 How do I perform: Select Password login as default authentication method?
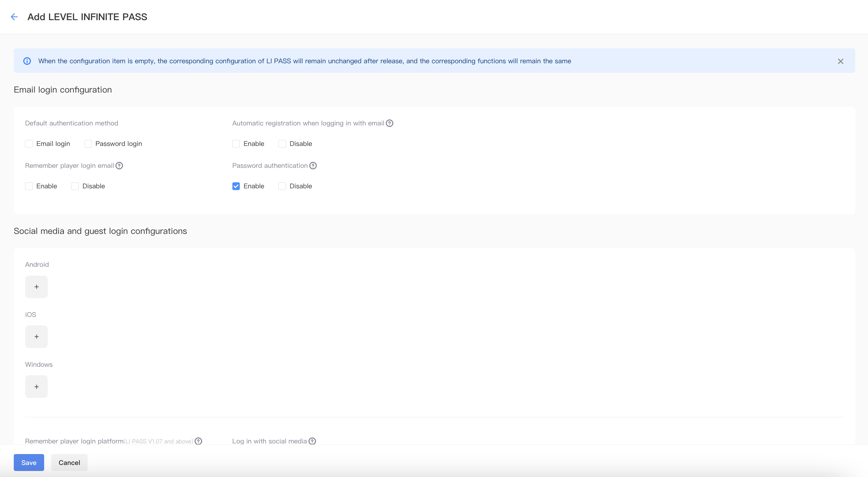point(88,143)
